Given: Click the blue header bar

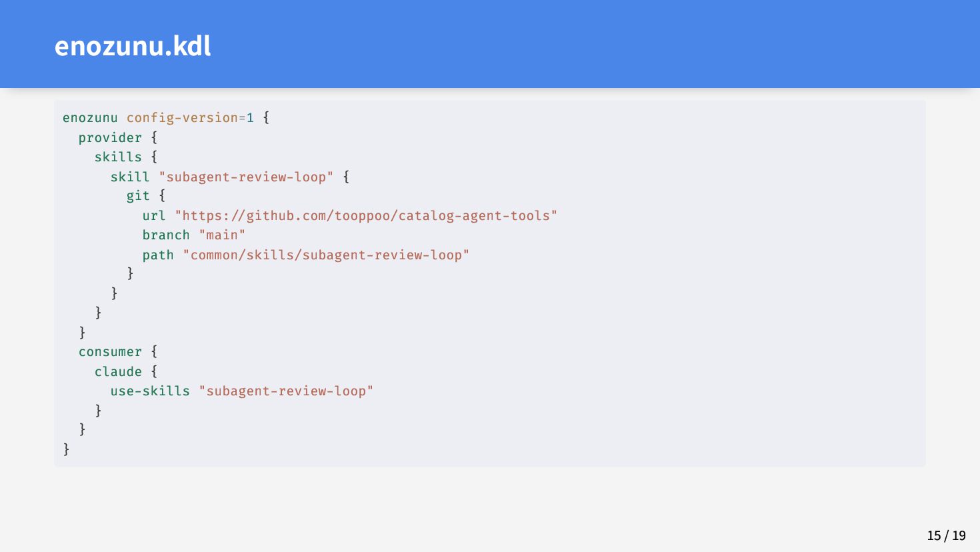Looking at the screenshot, I should (490, 44).
